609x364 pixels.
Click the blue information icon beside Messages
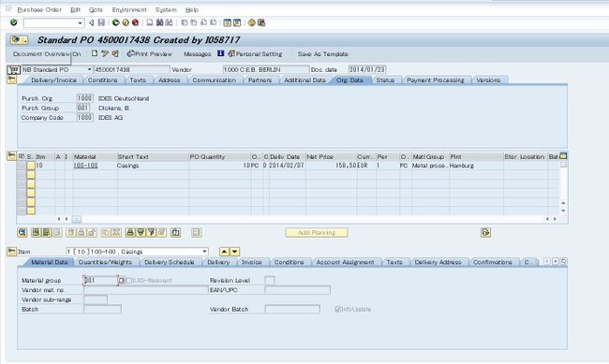coord(220,53)
